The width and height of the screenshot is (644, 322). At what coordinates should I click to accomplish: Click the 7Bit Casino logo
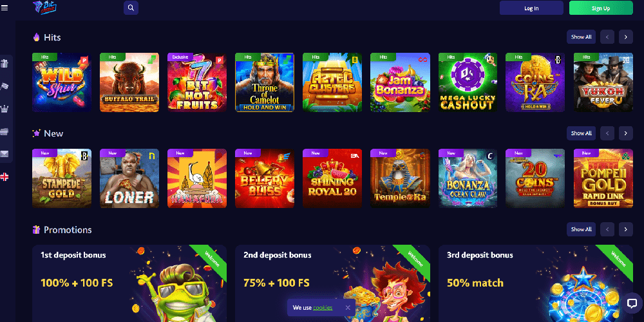(44, 8)
